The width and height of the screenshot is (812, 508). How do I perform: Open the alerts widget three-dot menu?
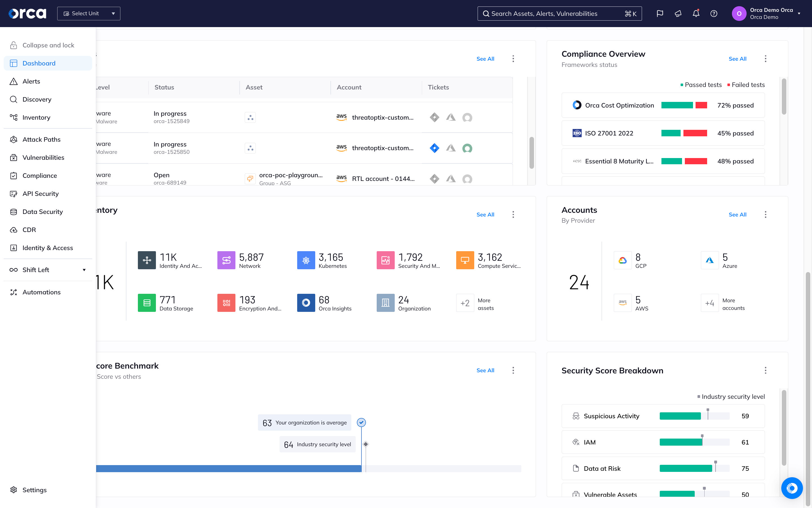pos(513,59)
